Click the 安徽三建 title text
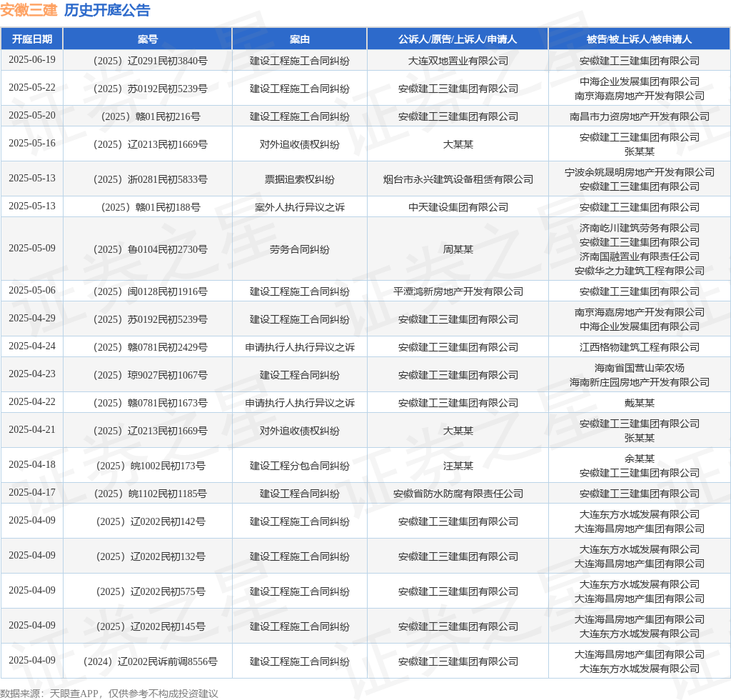 (29, 10)
